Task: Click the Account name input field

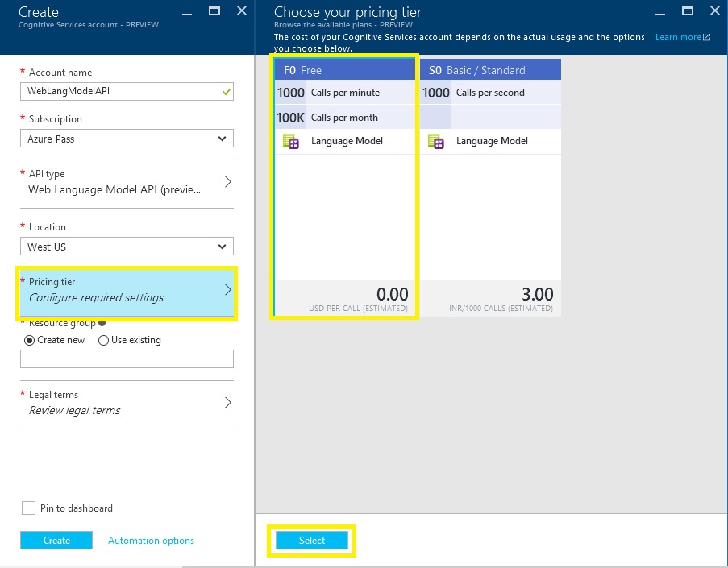Action: [x=127, y=91]
